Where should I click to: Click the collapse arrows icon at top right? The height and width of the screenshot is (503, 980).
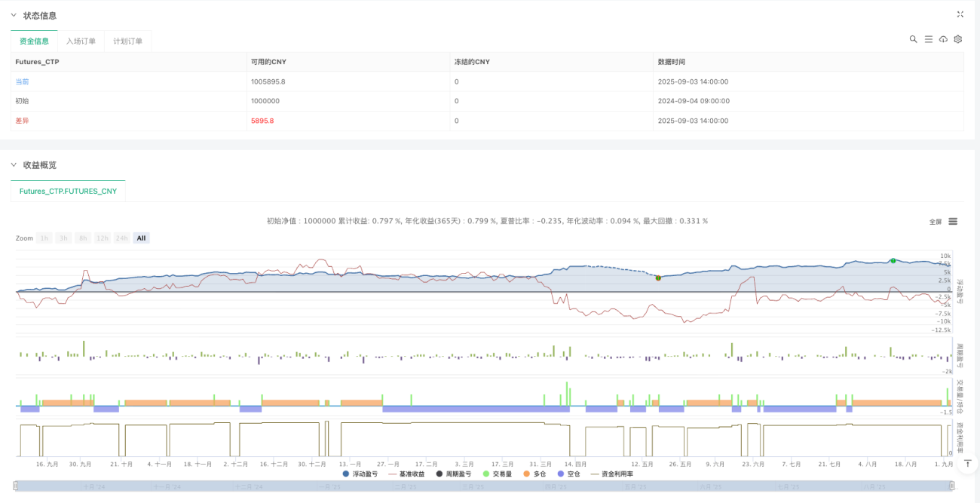pos(960,14)
